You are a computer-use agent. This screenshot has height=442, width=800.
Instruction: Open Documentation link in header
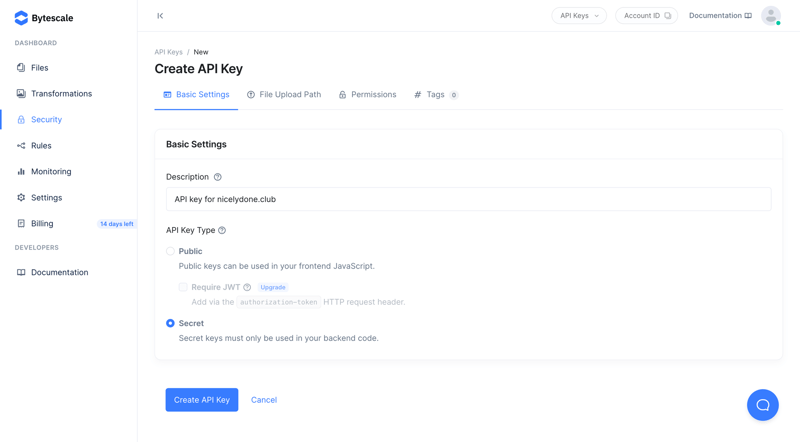tap(720, 16)
